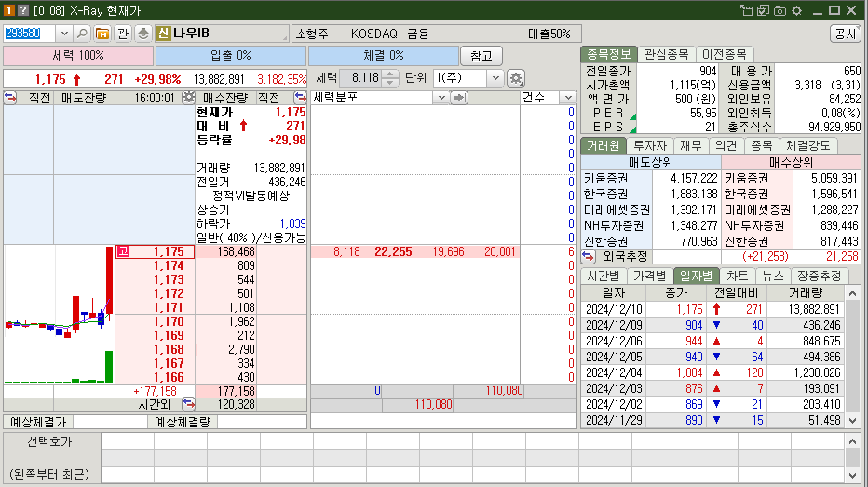The height and width of the screenshot is (487, 868).
Task: Switch to the 뉴스 tab
Action: (773, 276)
